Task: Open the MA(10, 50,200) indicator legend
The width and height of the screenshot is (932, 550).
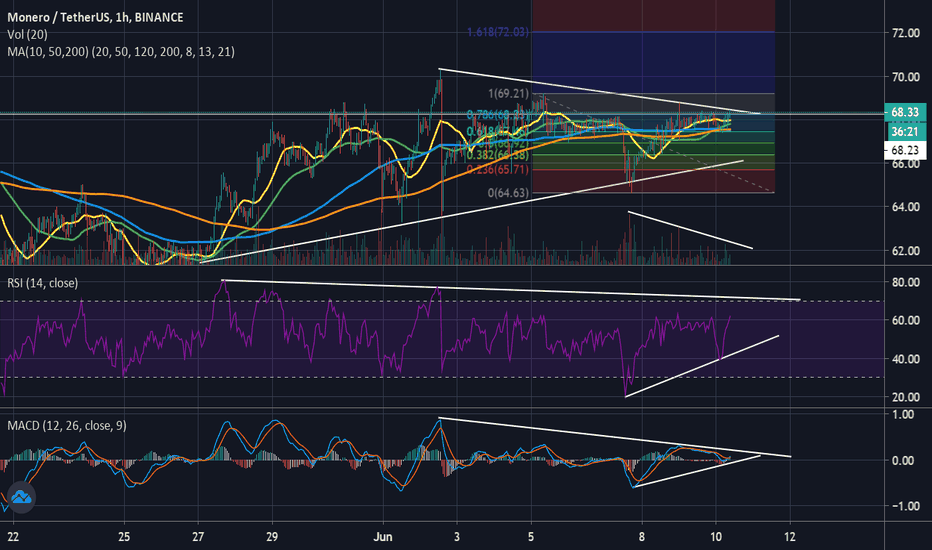Action: [121, 52]
